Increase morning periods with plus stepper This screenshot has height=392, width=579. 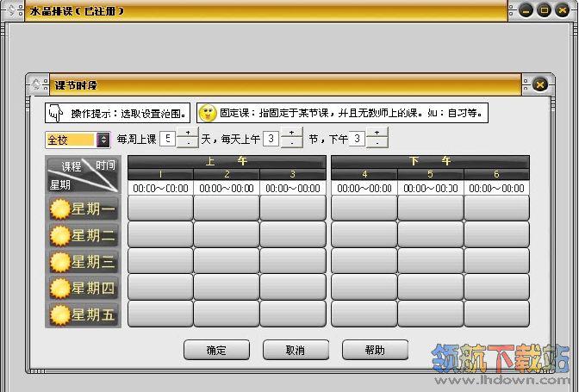(292, 133)
